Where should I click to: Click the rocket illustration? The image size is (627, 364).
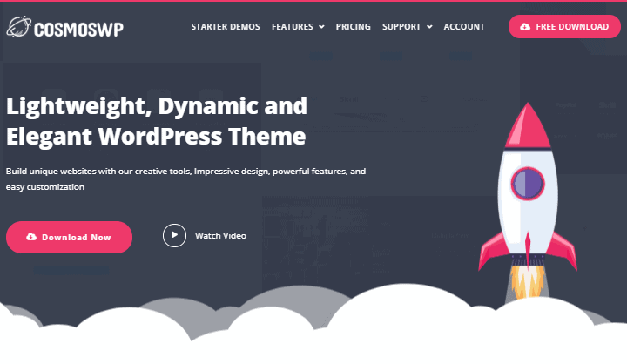pyautogui.click(x=528, y=202)
